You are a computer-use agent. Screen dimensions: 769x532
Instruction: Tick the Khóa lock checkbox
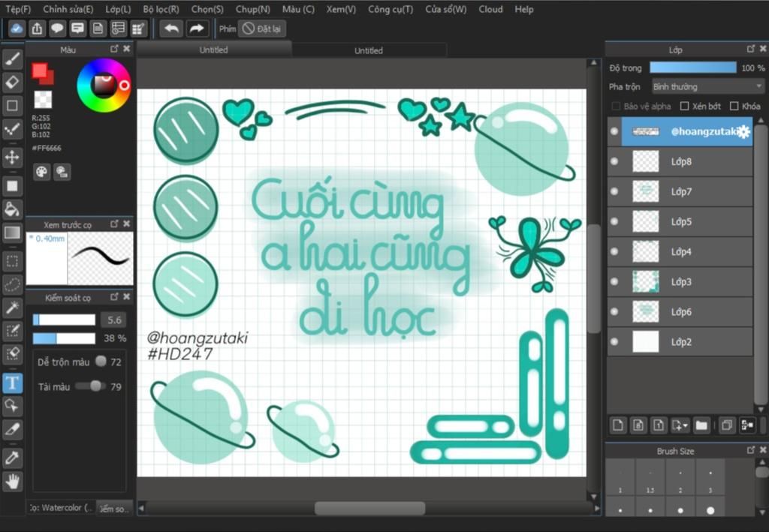click(x=734, y=107)
